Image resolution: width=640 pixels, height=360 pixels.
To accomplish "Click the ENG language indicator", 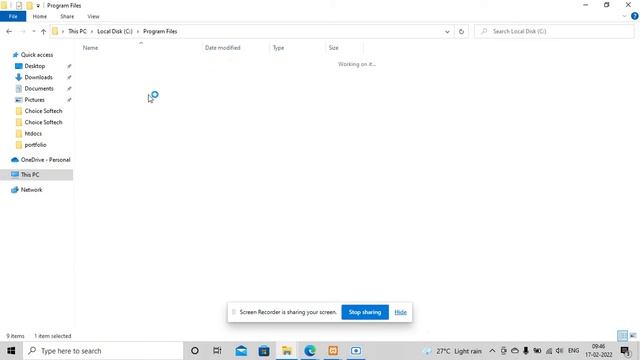I will point(573,351).
